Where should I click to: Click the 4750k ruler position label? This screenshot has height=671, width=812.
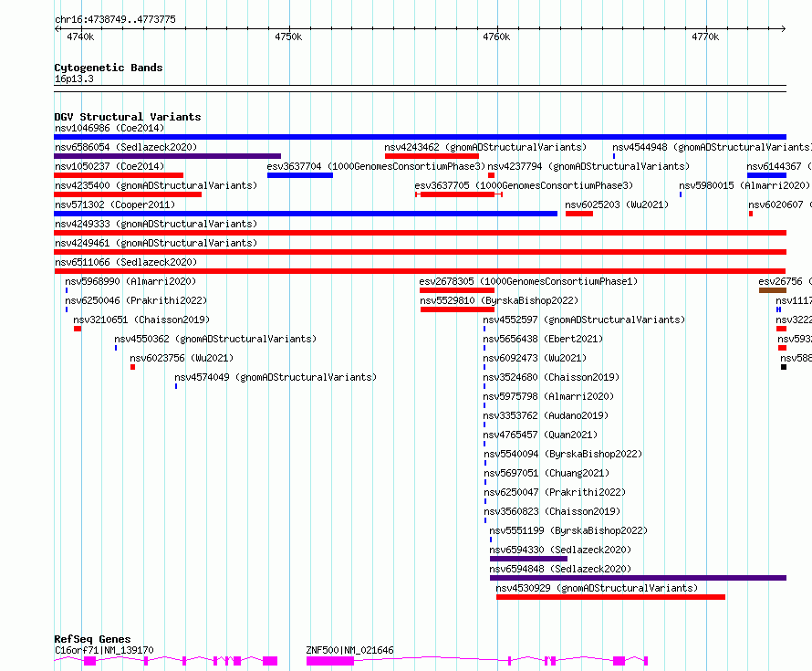tap(288, 37)
